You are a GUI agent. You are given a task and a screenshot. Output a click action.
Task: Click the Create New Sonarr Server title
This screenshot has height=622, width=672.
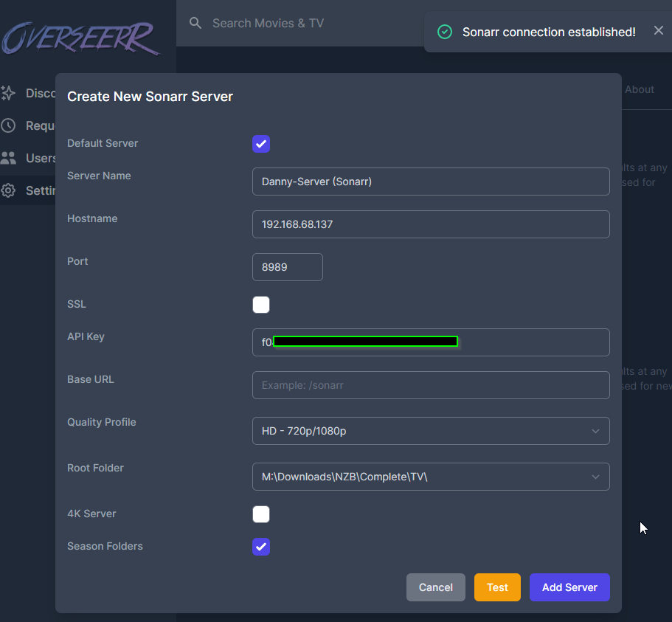click(x=150, y=97)
